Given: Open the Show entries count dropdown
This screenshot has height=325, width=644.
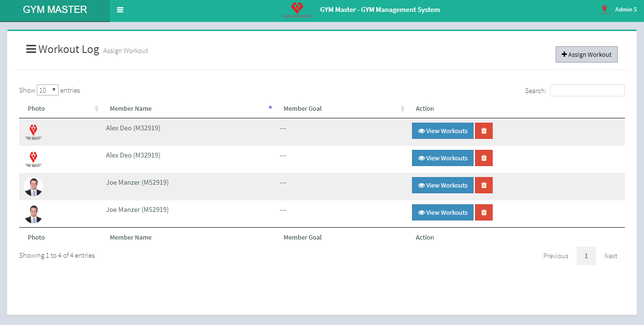Looking at the screenshot, I should pyautogui.click(x=48, y=90).
